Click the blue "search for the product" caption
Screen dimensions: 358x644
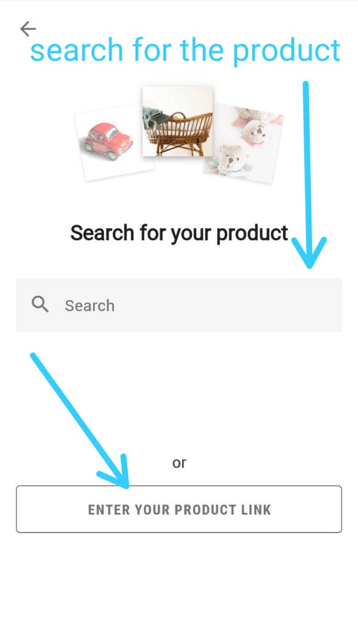[186, 51]
